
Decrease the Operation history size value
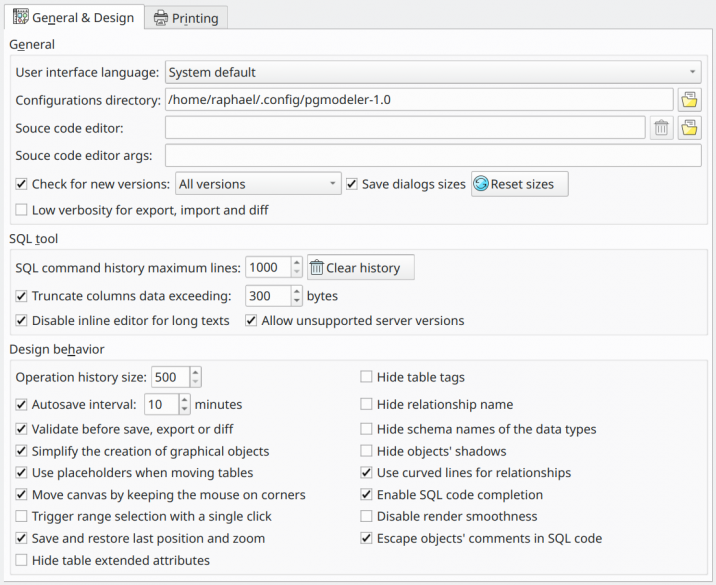coord(195,382)
